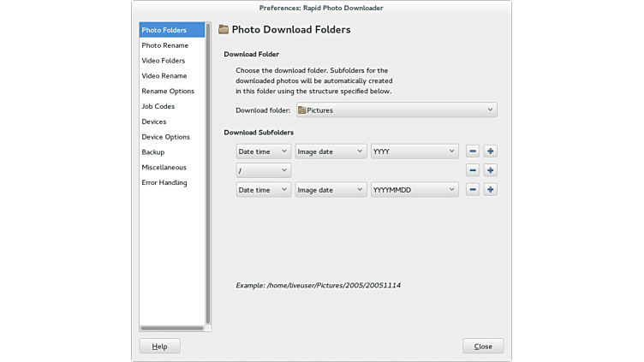Image resolution: width=644 pixels, height=362 pixels.
Task: Remove the slash separator row with minus
Action: (472, 170)
